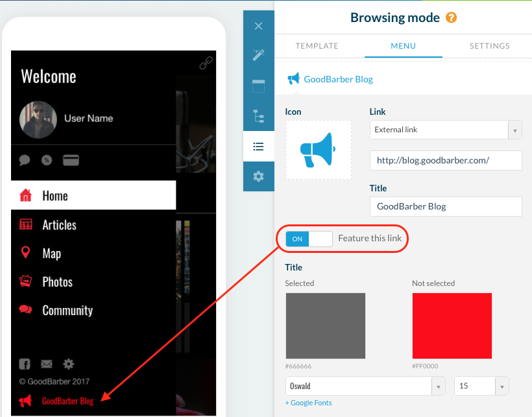Open the gear settings icon in sidebar

point(258,176)
